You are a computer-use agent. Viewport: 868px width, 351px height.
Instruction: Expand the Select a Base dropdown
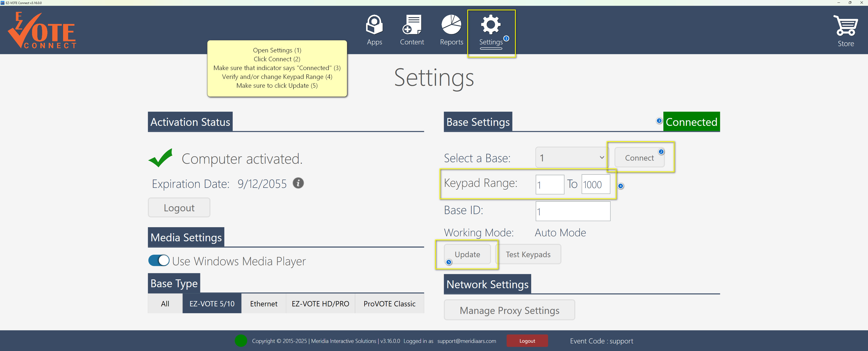pos(572,157)
